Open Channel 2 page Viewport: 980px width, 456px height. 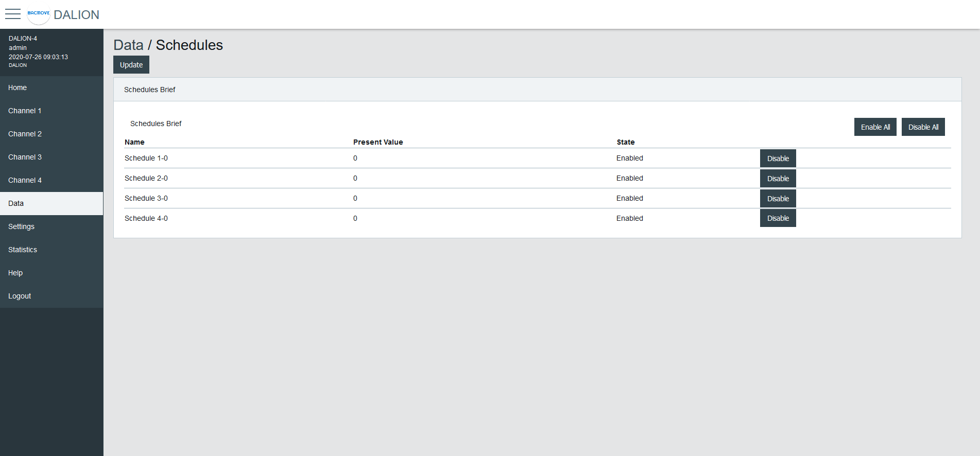pos(25,134)
